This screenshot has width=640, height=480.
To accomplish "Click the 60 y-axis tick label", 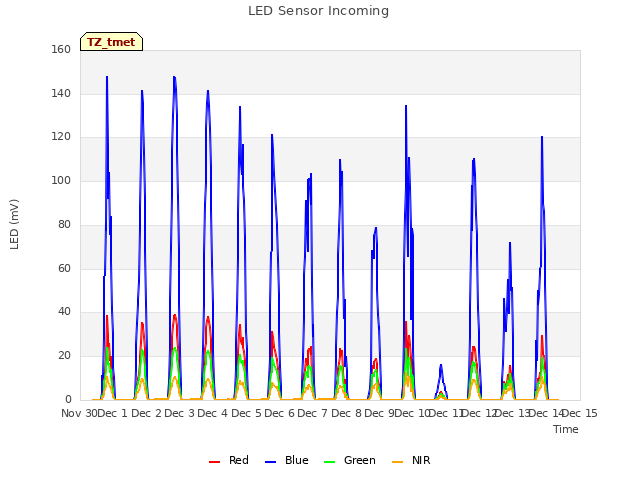I will tap(64, 269).
